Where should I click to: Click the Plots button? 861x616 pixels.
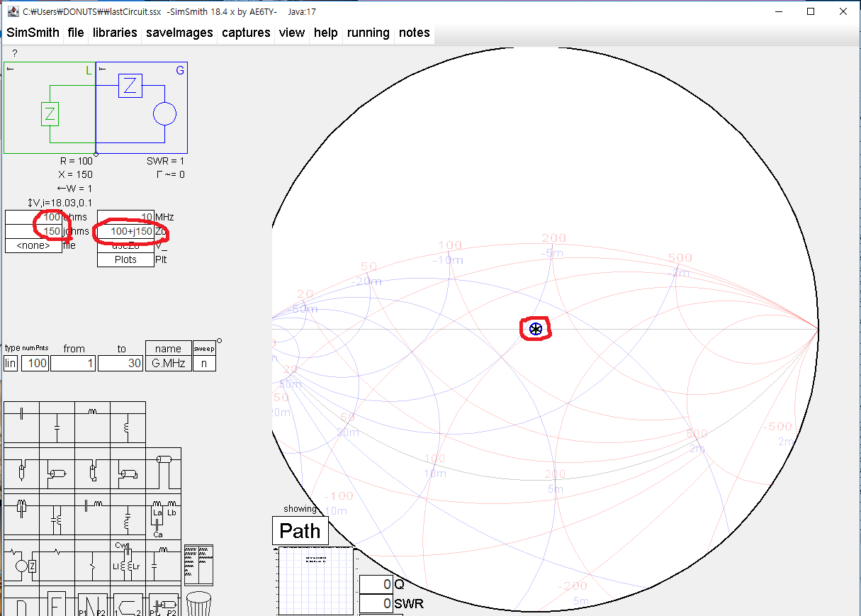coord(125,259)
